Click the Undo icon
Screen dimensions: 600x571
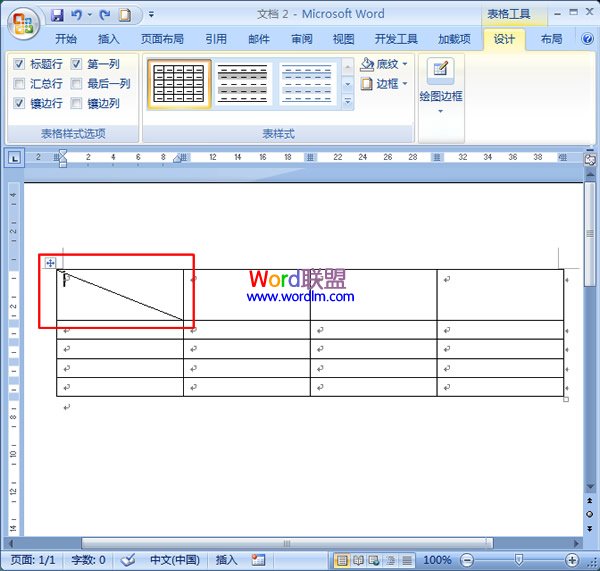[x=77, y=15]
